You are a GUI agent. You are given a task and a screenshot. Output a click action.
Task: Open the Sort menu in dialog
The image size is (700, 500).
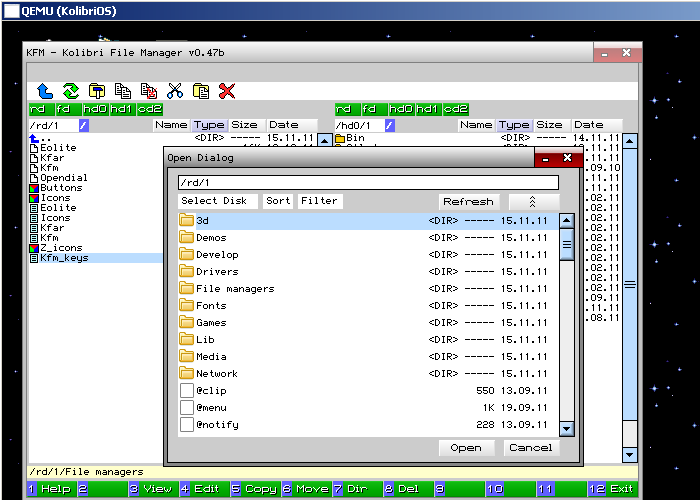click(x=278, y=201)
